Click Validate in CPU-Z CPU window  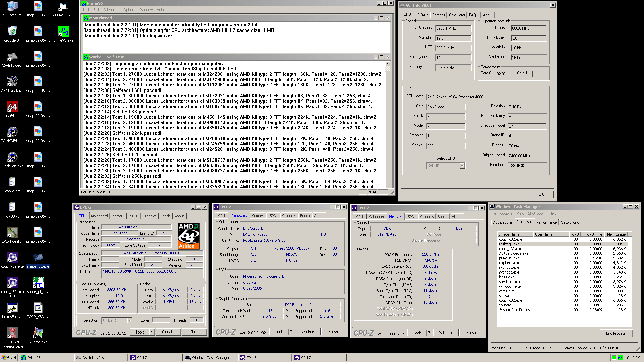pyautogui.click(x=168, y=332)
